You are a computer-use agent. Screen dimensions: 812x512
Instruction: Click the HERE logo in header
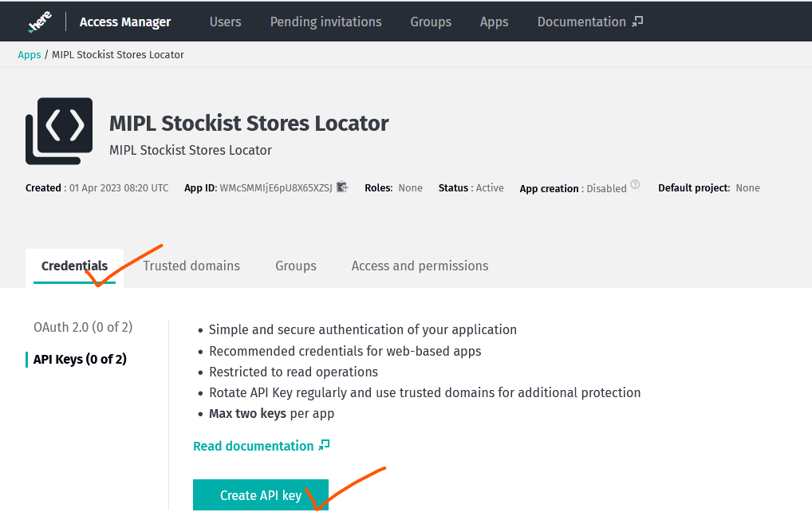[x=40, y=22]
